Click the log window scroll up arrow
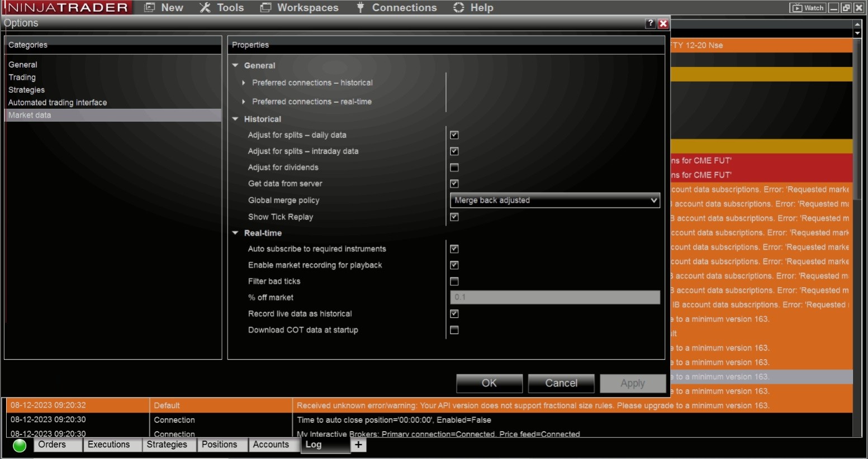 tap(857, 25)
